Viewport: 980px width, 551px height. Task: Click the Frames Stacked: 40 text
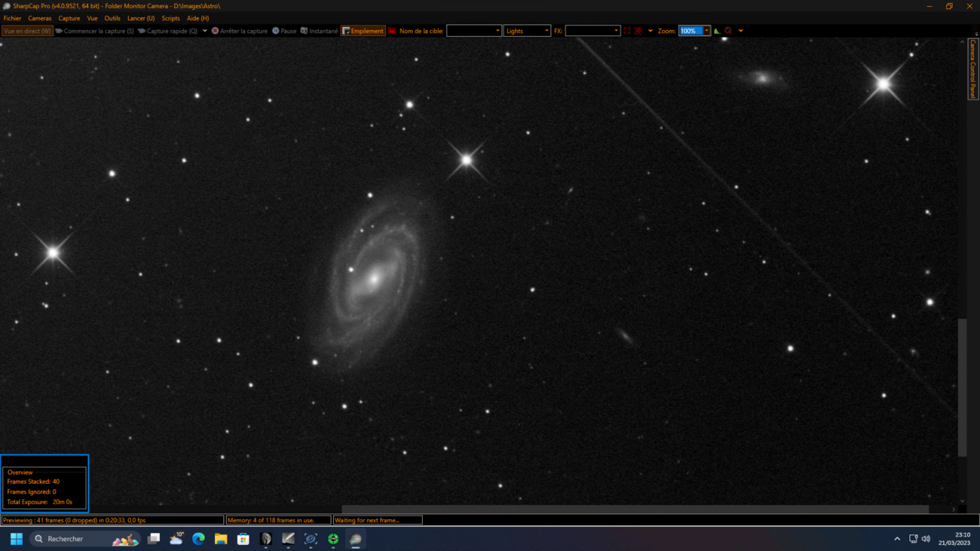pos(33,482)
